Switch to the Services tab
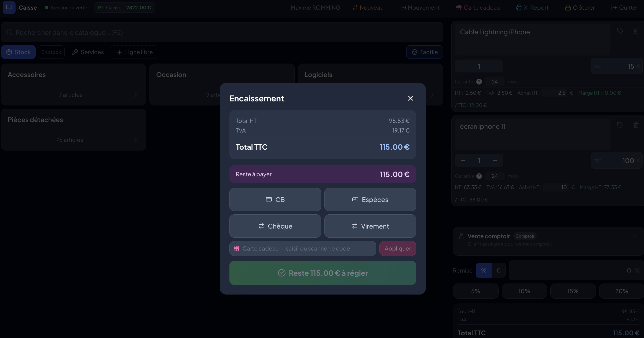The image size is (644, 338). (x=88, y=52)
